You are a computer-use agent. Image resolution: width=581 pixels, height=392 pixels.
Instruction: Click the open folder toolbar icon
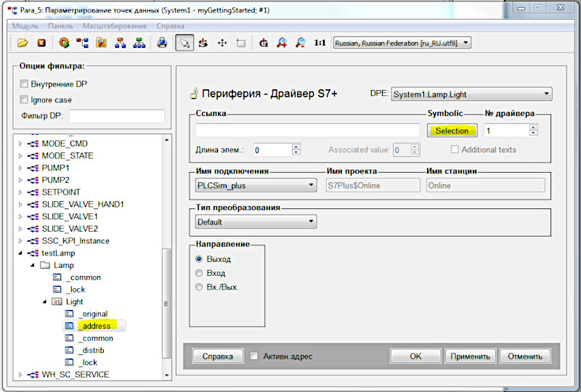click(x=23, y=43)
